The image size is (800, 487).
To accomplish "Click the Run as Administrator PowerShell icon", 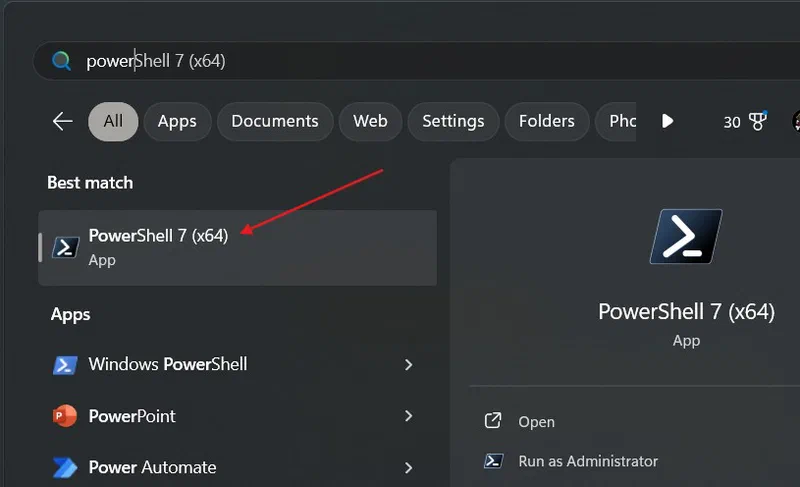I will pyautogui.click(x=493, y=461).
